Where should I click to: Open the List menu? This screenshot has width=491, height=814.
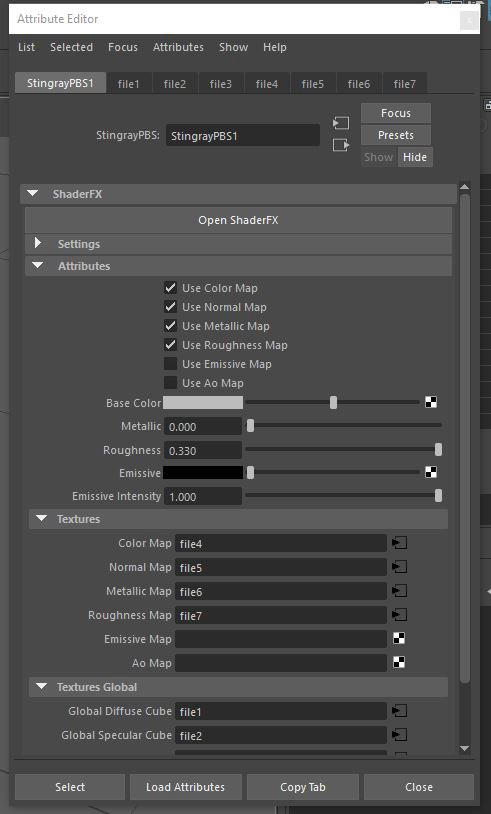click(26, 47)
